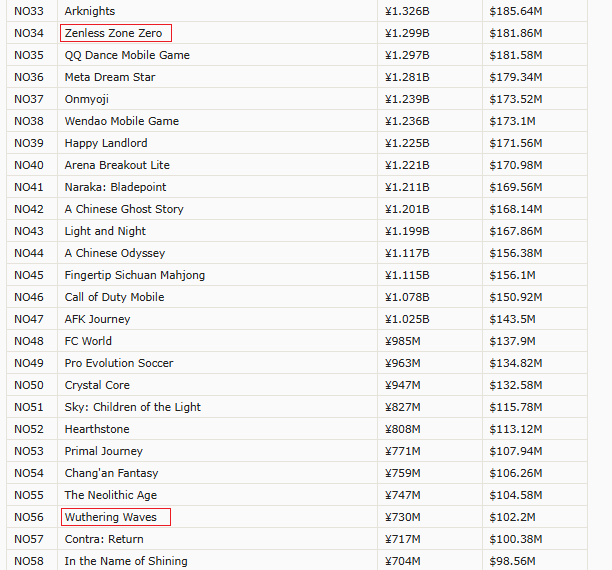Screen dimensions: 612x570
Task: Click the Crystal Core entry
Action: coord(97,385)
